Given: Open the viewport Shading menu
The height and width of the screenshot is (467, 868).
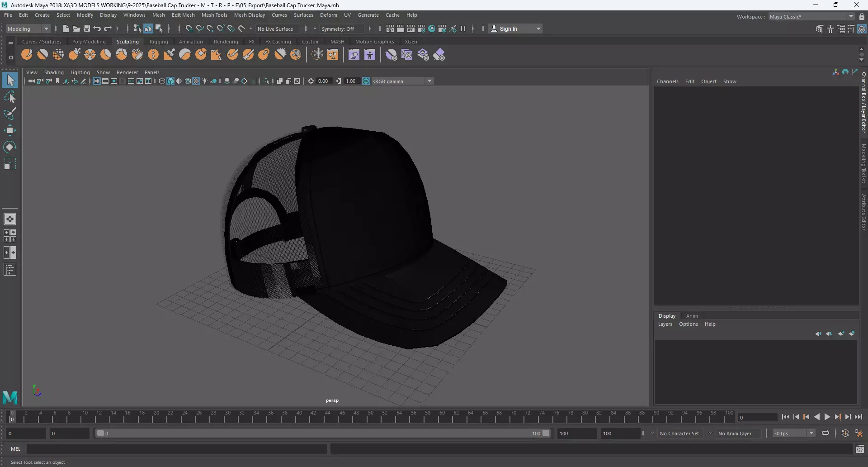Looking at the screenshot, I should pyautogui.click(x=54, y=72).
